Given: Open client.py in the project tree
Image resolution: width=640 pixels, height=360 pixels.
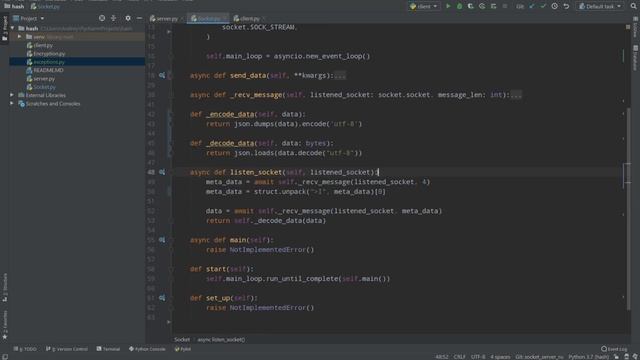Looking at the screenshot, I should (42, 45).
